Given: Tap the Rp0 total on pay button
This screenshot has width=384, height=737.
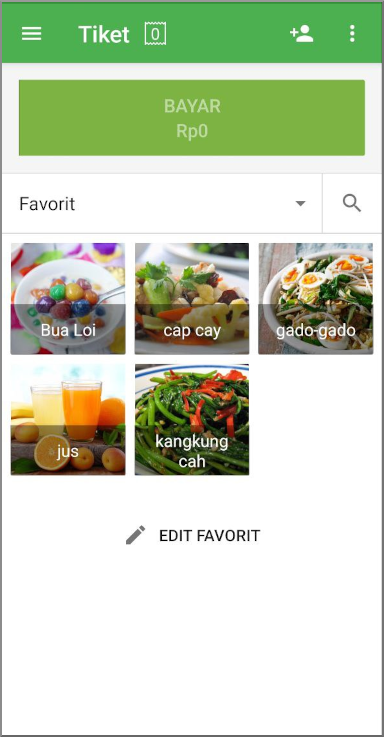Looking at the screenshot, I should 192,131.
